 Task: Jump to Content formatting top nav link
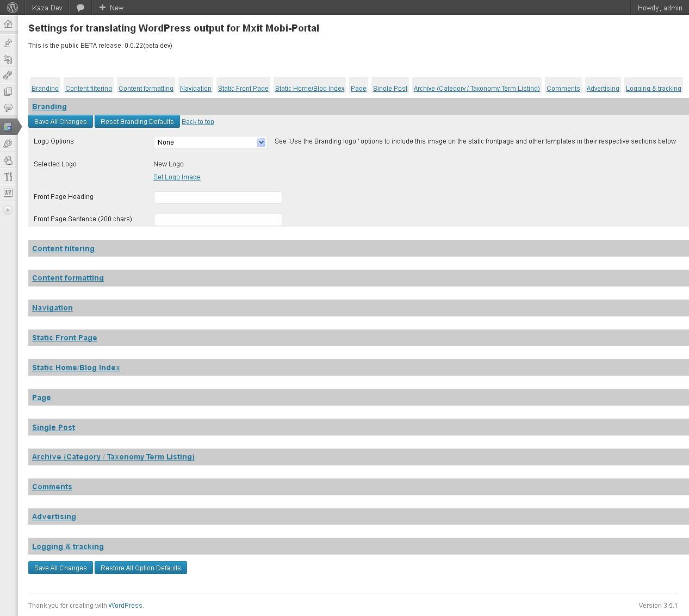146,89
